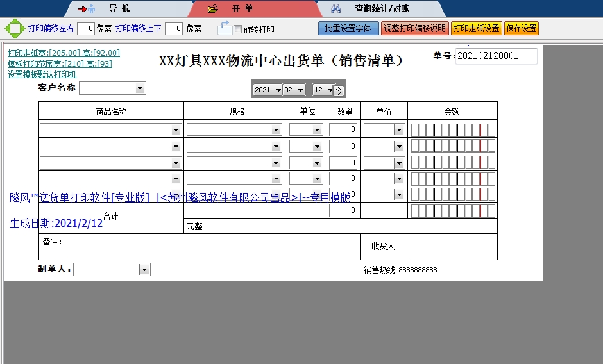This screenshot has width=603, height=364.
Task: Switch to the 导航 tab
Action: pos(119,9)
